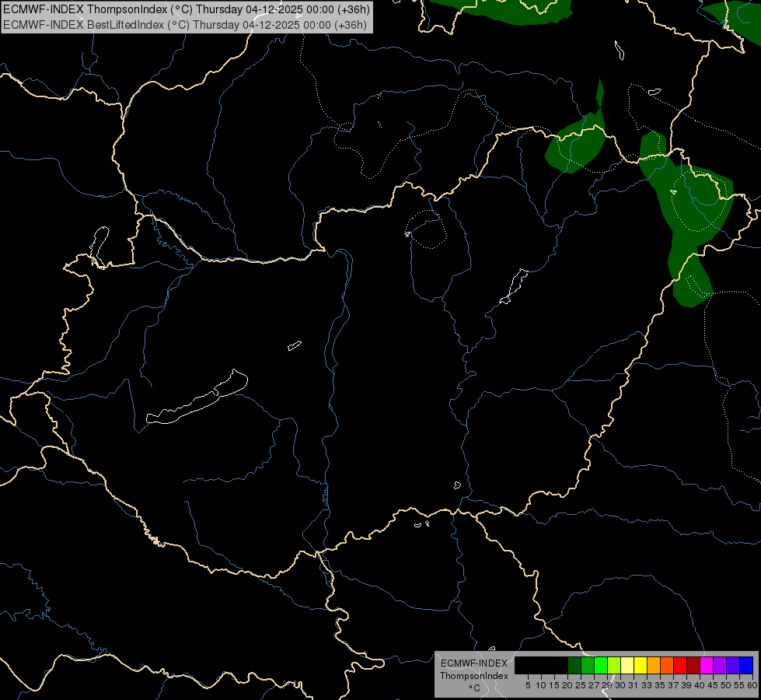Select the orange-red 35–37 legend swatch
This screenshot has height=700, width=761.
pyautogui.click(x=667, y=665)
